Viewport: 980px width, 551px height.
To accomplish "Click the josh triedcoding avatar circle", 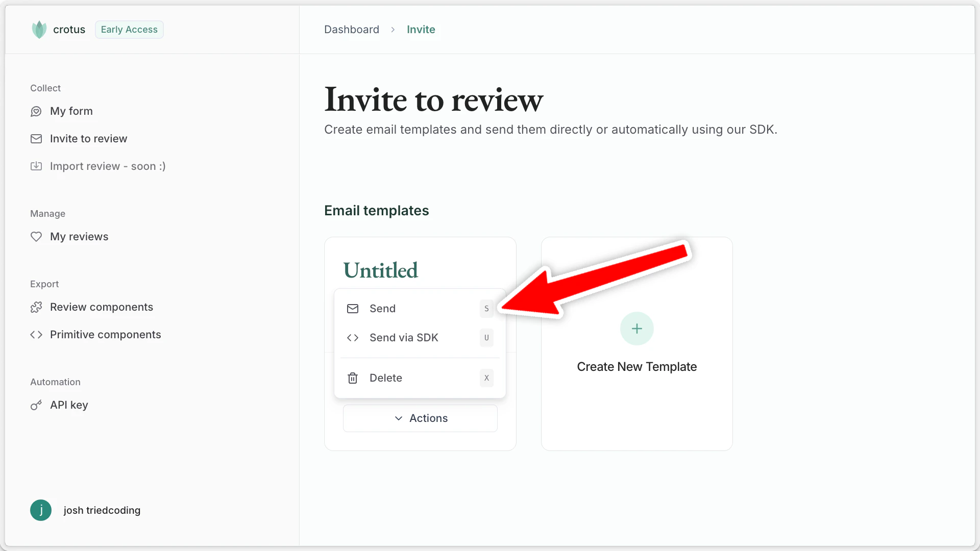I will (41, 510).
